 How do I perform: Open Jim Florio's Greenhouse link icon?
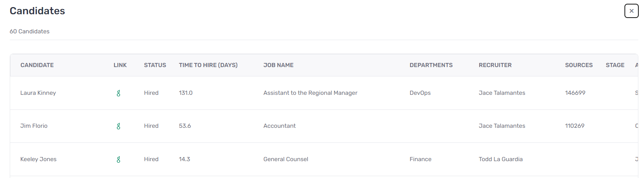(x=118, y=126)
